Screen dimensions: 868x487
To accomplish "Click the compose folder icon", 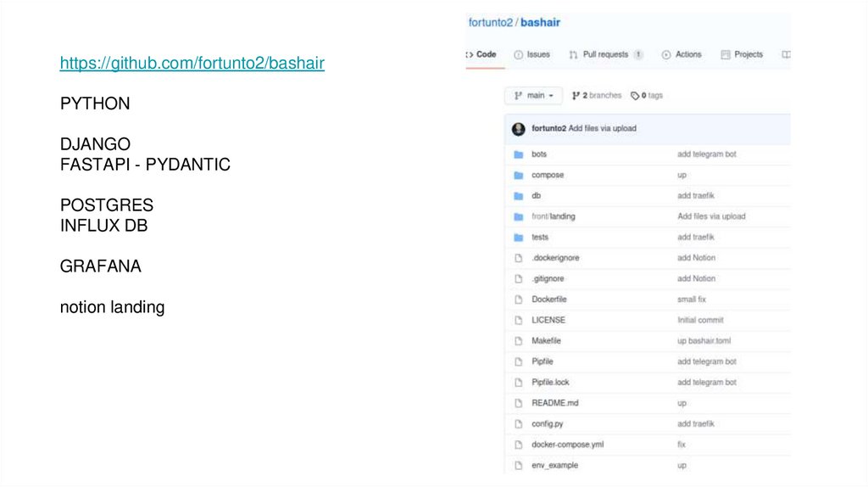I will (x=518, y=176).
